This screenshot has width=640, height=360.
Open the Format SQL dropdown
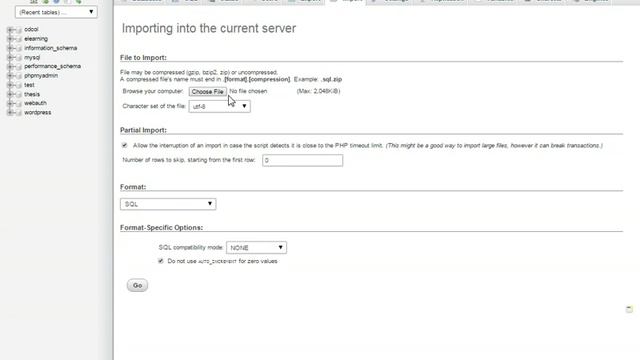[x=168, y=204]
